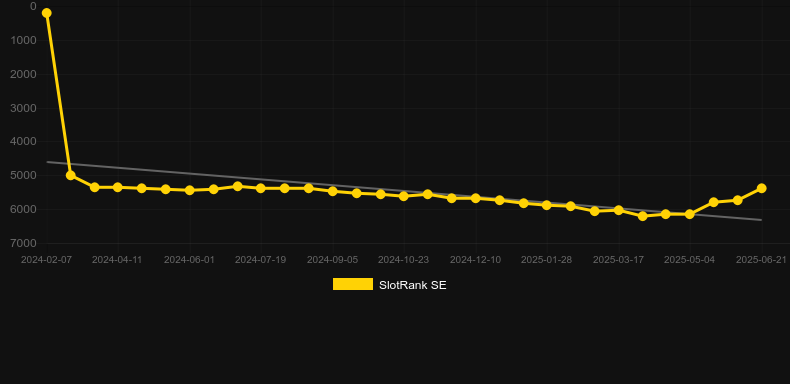Click the data point above 2024-09-05
Viewport: 790px width, 384px height.
click(x=333, y=191)
